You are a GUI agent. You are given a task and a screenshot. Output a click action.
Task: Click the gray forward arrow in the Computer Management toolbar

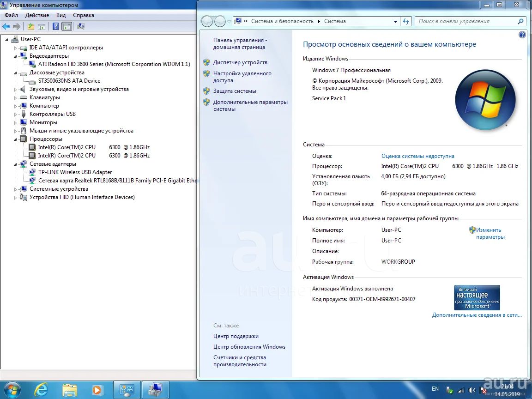[16, 26]
